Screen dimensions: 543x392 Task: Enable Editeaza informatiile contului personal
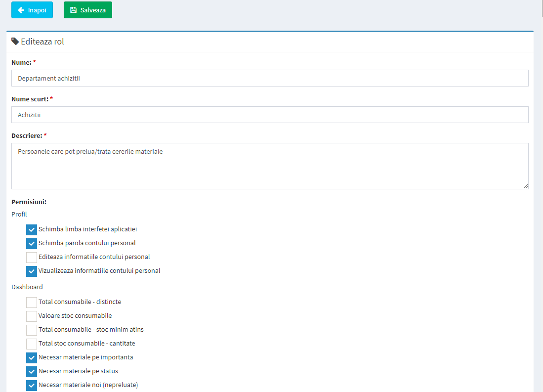coord(32,257)
